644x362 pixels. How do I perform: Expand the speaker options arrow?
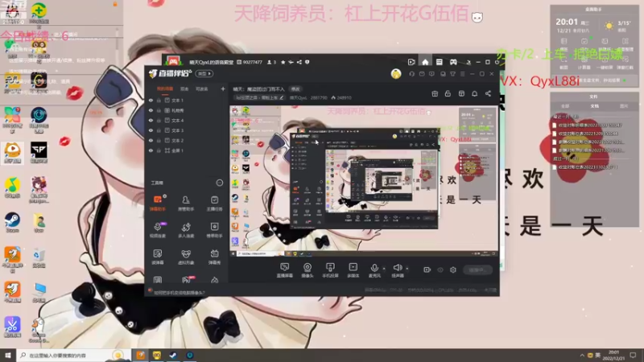coord(407,269)
